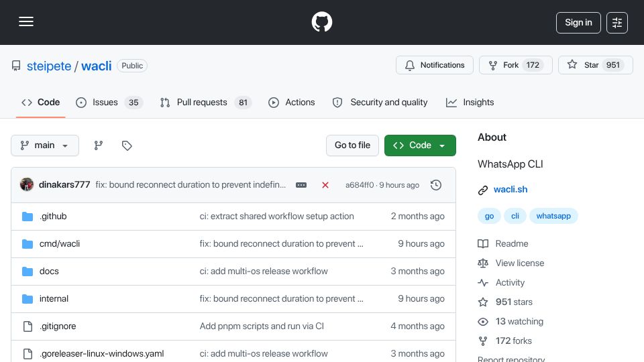Click the Go to file button
644x362 pixels.
[352, 145]
